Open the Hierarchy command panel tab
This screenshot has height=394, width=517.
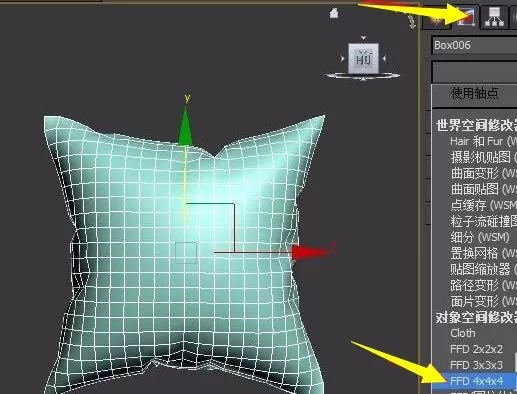tap(495, 17)
